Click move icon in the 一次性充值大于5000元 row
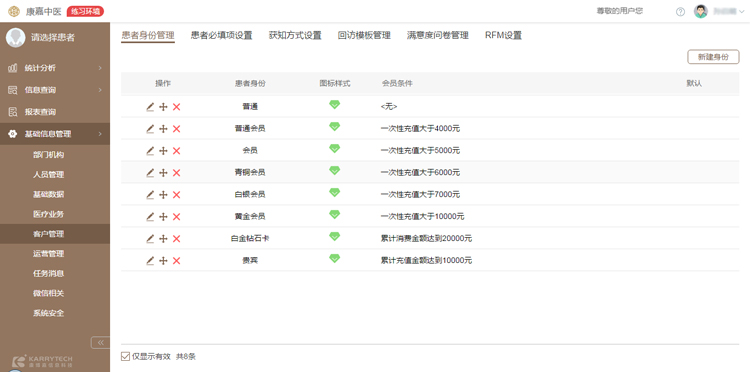Viewport: 750px width, 372px height. tap(163, 151)
